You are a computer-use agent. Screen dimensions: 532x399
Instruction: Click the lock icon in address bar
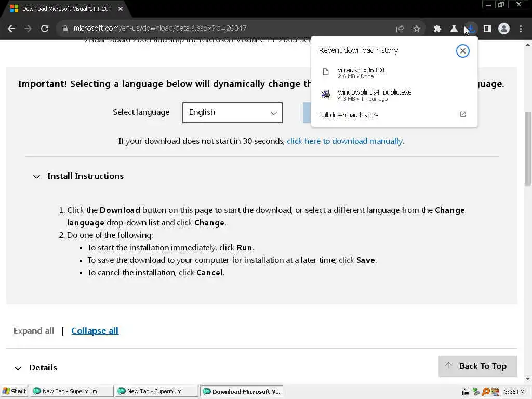tap(65, 29)
